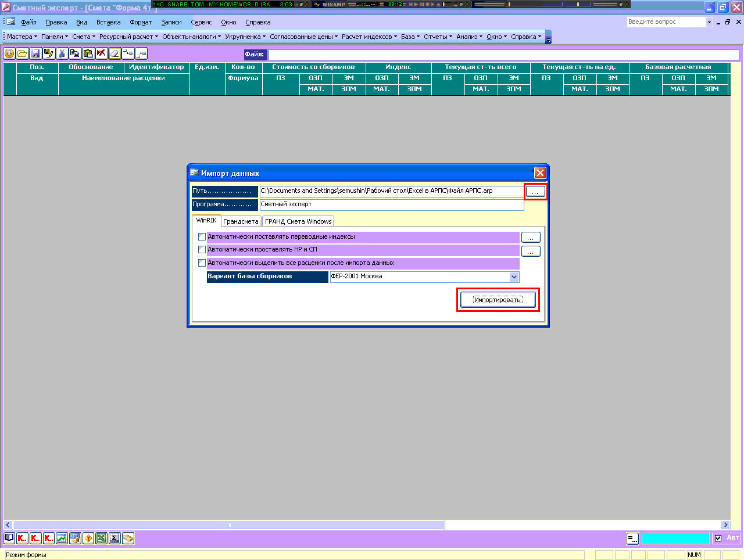Select the eraser toolbar icon

(115, 53)
